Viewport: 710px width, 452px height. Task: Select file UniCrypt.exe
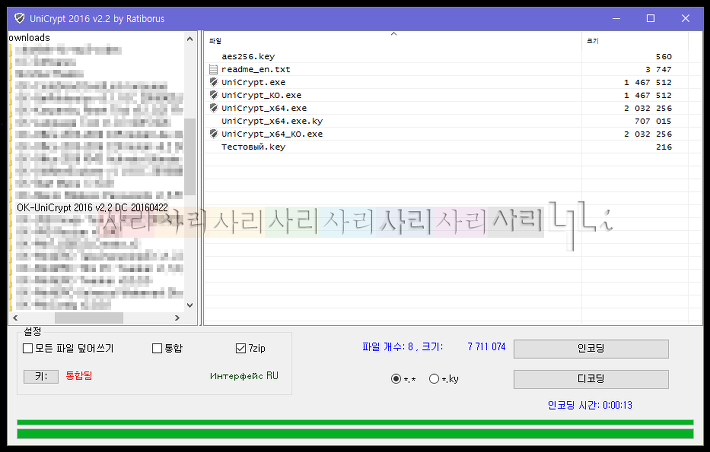(253, 82)
